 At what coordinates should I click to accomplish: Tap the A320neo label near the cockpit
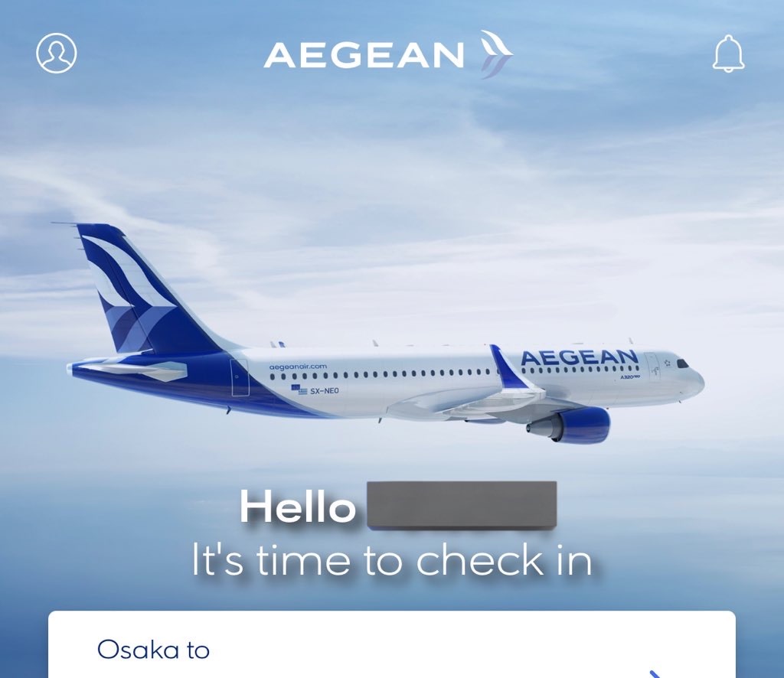click(629, 376)
